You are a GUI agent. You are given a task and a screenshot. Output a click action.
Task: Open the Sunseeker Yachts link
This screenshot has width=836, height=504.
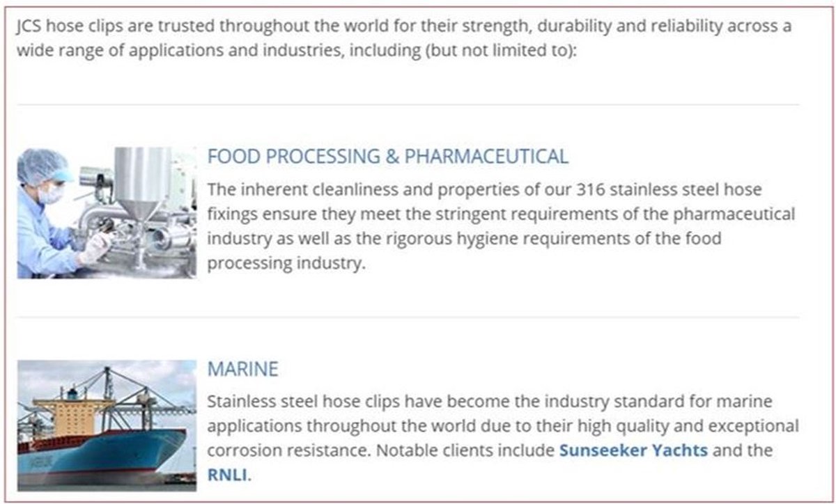tap(633, 450)
